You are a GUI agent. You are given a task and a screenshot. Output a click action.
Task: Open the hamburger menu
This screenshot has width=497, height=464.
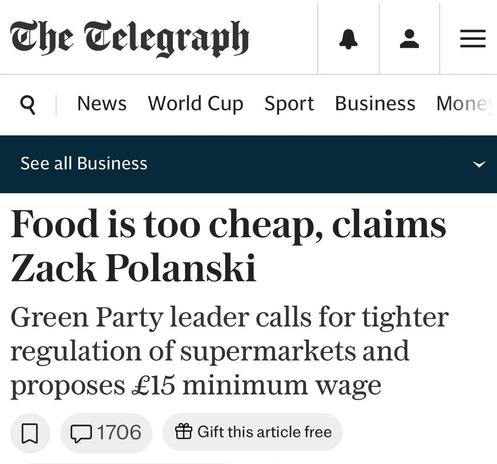tap(473, 39)
